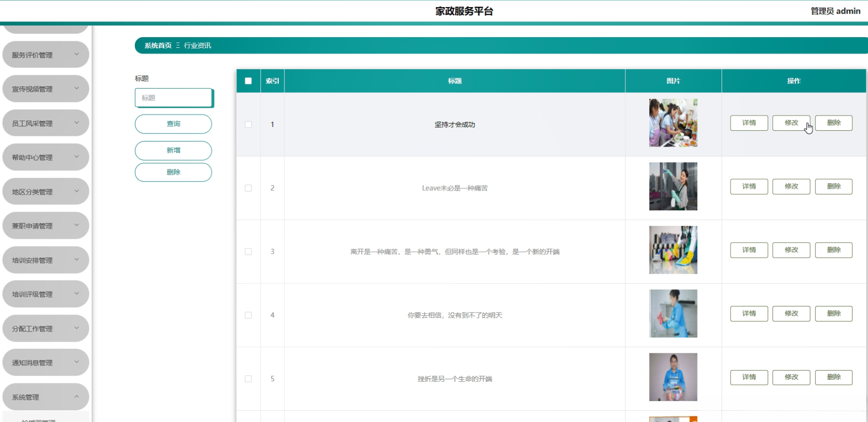Click the title starting with 离开是一种痛苦
Screen dimensions: 868x422
point(455,252)
